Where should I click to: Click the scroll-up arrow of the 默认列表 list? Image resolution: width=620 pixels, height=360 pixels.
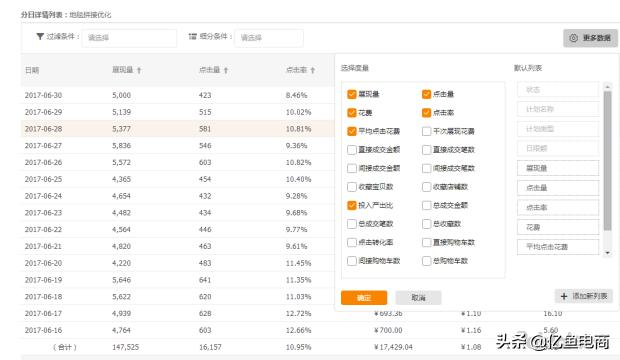click(608, 86)
